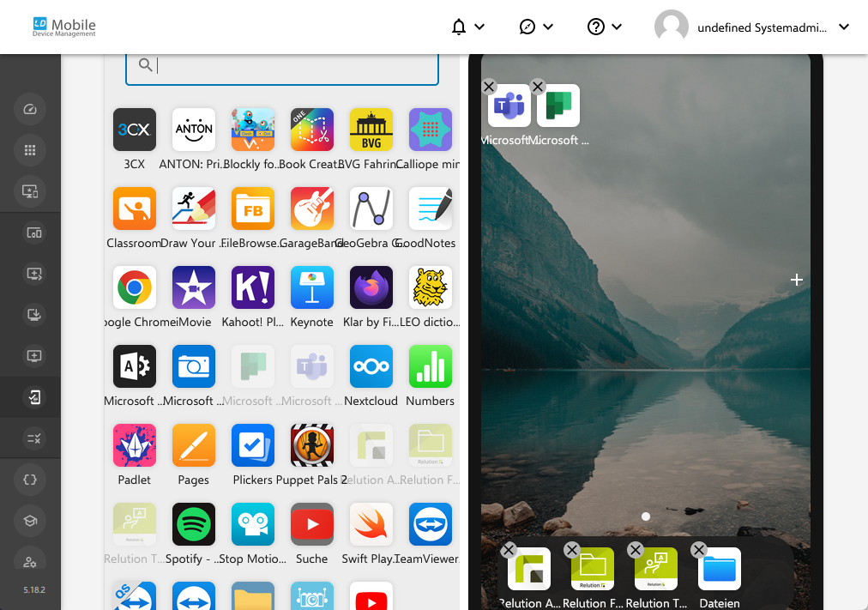Choose the Blockly for Dash & Dot app
The width and height of the screenshot is (868, 610).
253,130
